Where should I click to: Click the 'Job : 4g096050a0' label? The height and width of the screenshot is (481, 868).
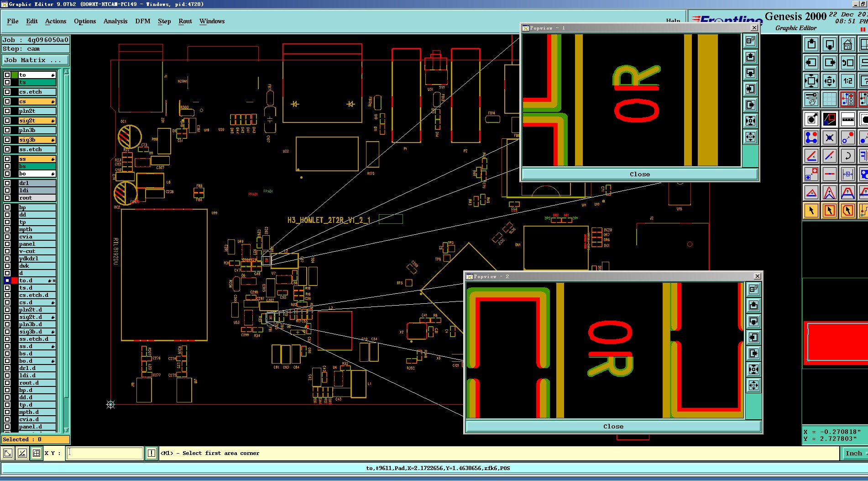click(x=36, y=40)
